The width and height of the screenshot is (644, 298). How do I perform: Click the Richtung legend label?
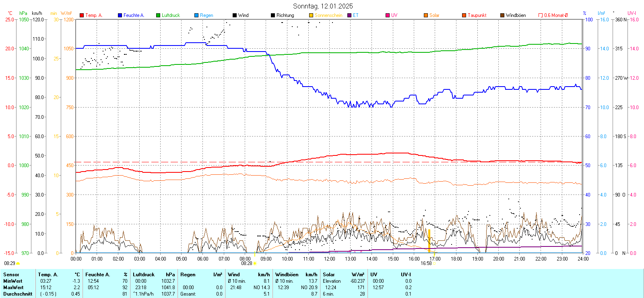tap(285, 15)
